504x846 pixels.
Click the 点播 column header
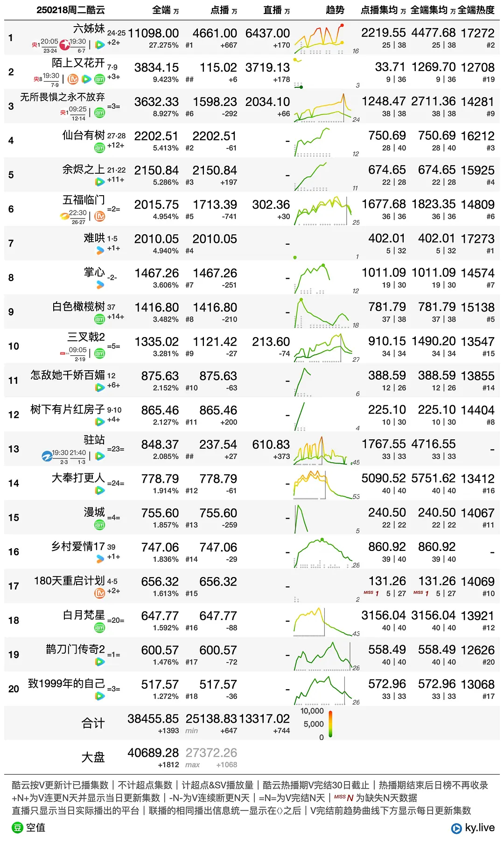click(224, 10)
